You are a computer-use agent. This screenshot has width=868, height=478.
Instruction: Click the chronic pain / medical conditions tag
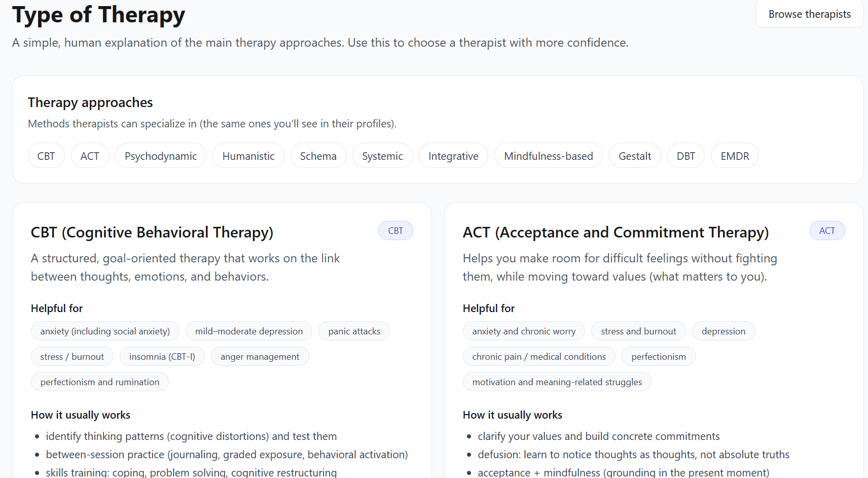(x=539, y=357)
